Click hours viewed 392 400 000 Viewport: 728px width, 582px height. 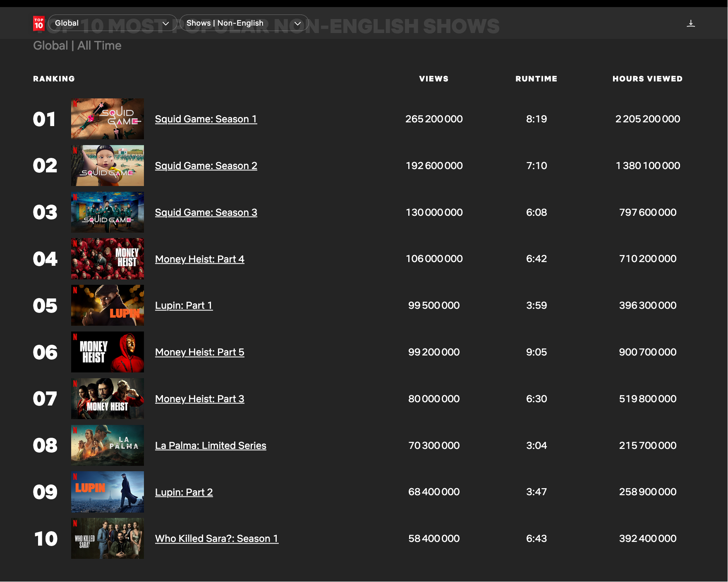648,539
